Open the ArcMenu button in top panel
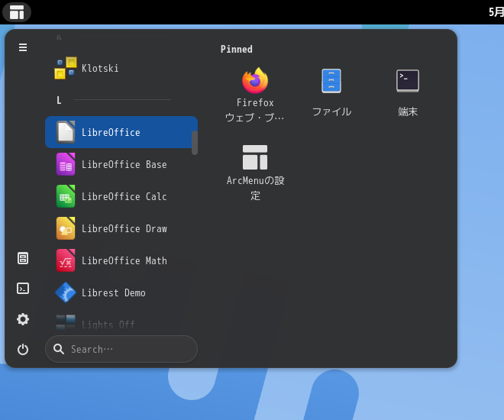Screen dimensions: 504x420 (17, 12)
